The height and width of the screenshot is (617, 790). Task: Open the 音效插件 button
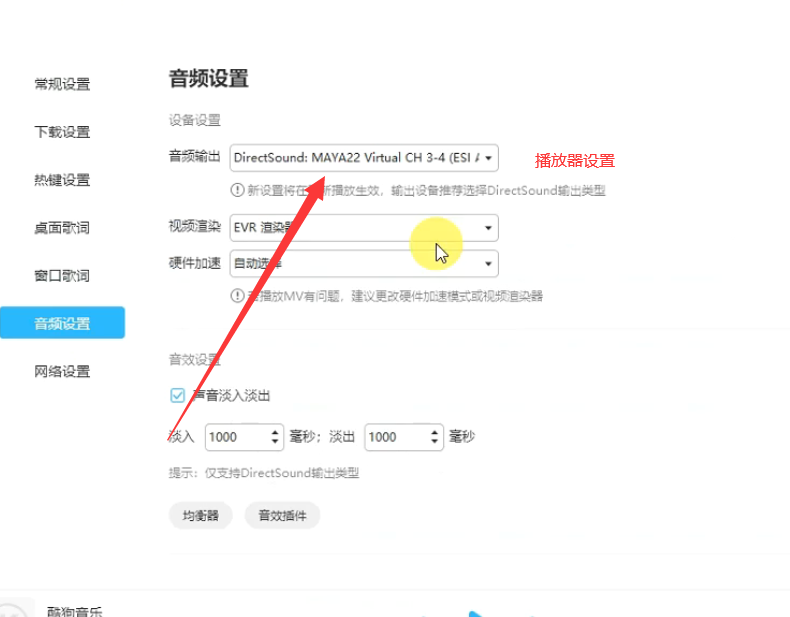[x=282, y=515]
